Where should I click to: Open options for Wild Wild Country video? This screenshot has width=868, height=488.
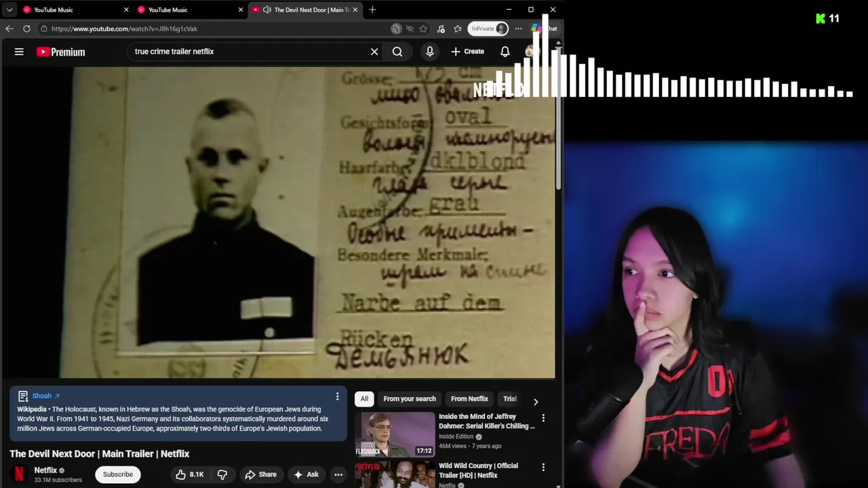543,467
